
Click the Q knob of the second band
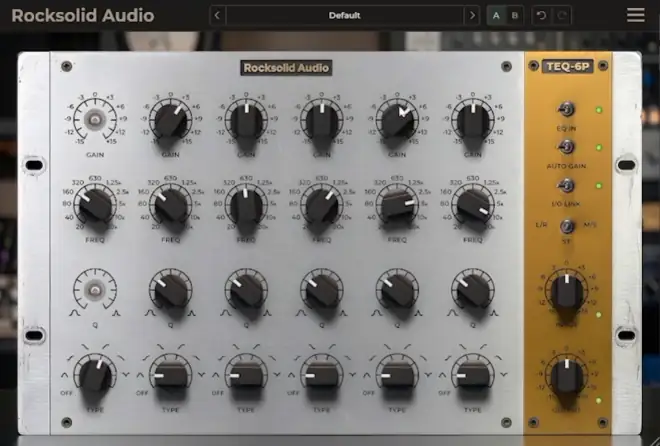[170, 290]
